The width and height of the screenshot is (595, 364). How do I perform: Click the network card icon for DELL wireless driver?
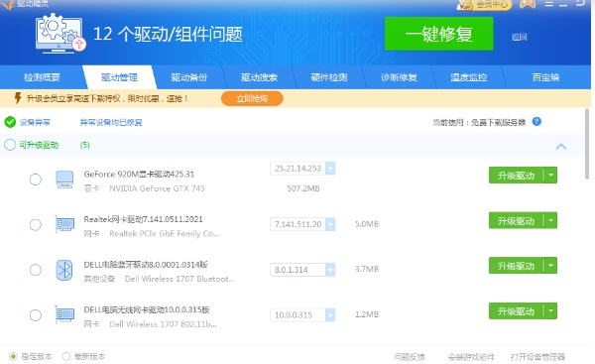[64, 315]
